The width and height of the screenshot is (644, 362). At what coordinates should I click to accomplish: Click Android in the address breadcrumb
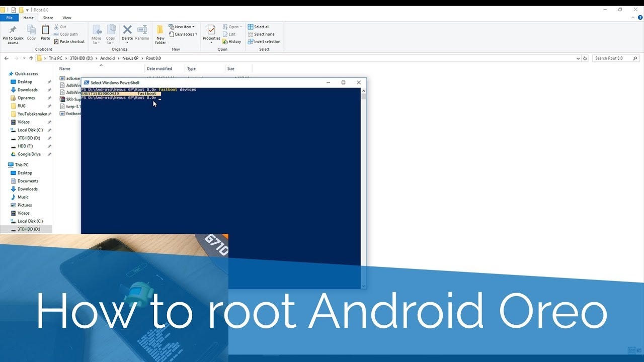click(x=107, y=58)
